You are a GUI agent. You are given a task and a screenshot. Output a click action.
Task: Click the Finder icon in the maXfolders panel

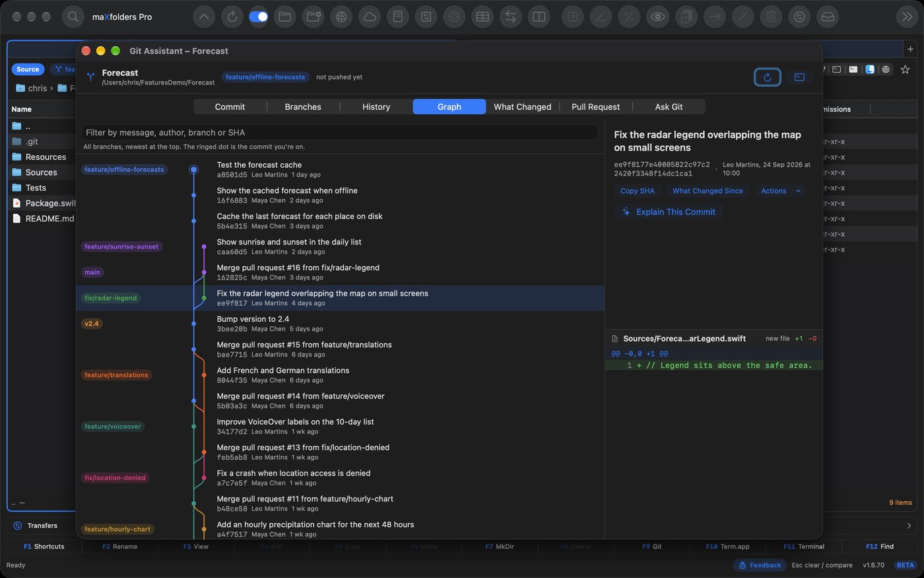click(x=870, y=69)
